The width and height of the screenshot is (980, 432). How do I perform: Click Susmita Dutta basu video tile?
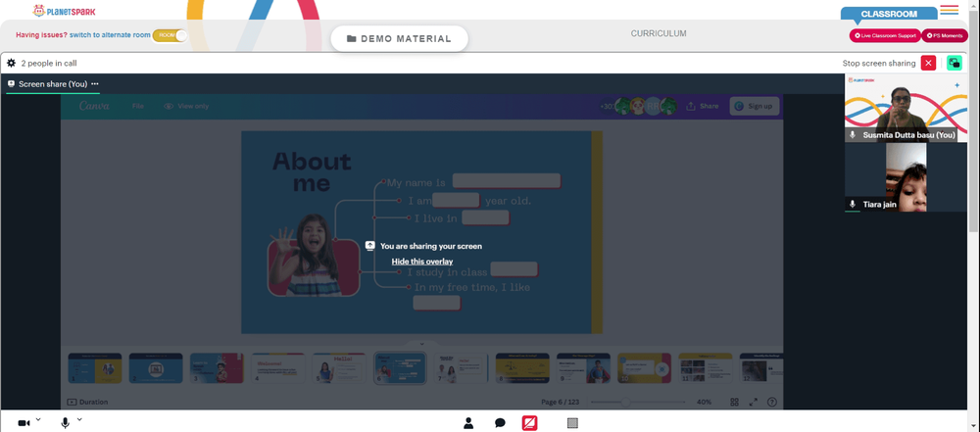tap(906, 108)
